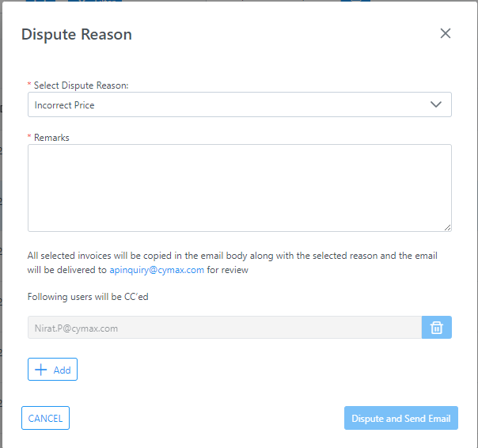478x448 pixels.
Task: Click the "Incorrect Price" selected value text
Action: pyautogui.click(x=64, y=105)
